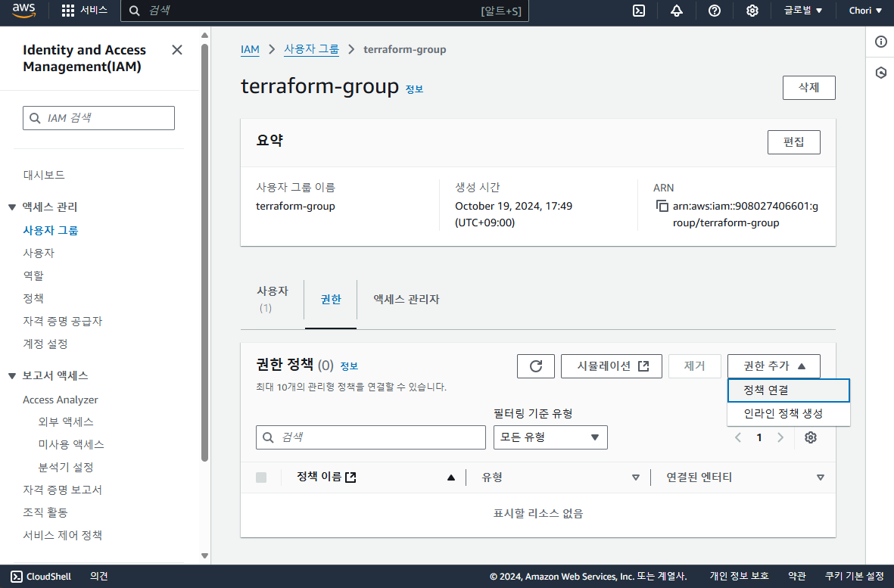Open the 시뮬레이션 simulation button
Image resolution: width=894 pixels, height=588 pixels.
point(611,366)
